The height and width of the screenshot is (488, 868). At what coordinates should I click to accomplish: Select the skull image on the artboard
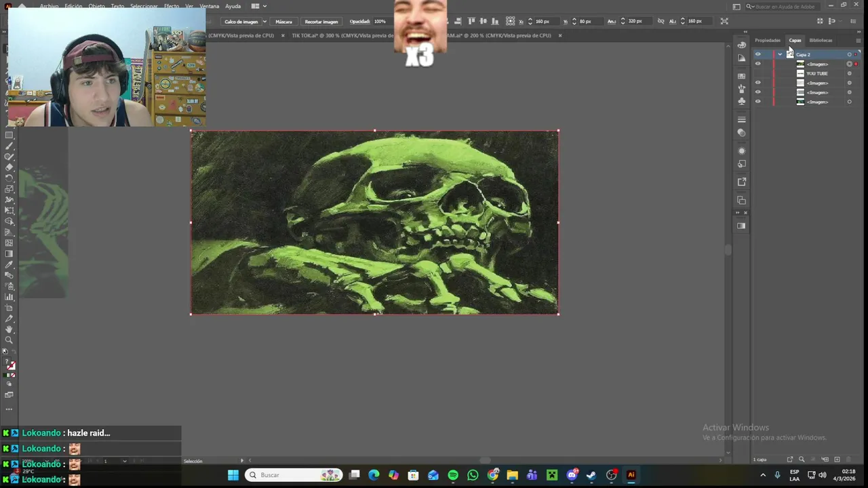point(374,222)
